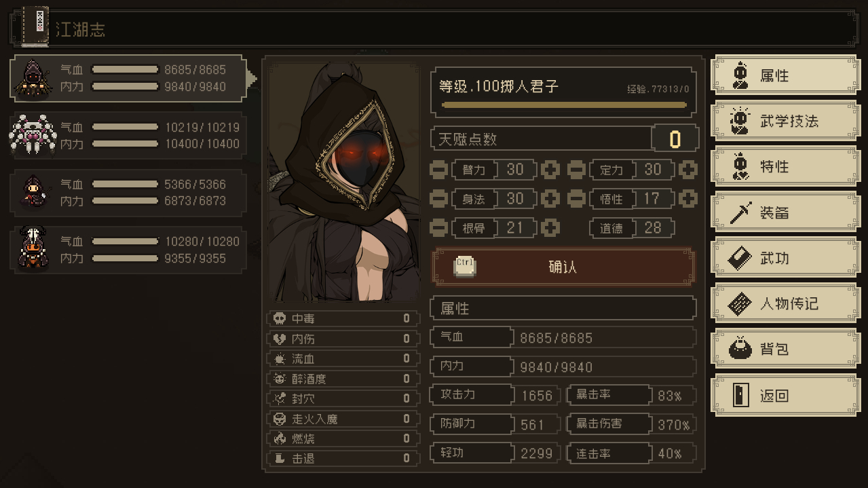Viewport: 868px width, 488px height.
Task: Select the 属性 tab
Action: point(784,75)
